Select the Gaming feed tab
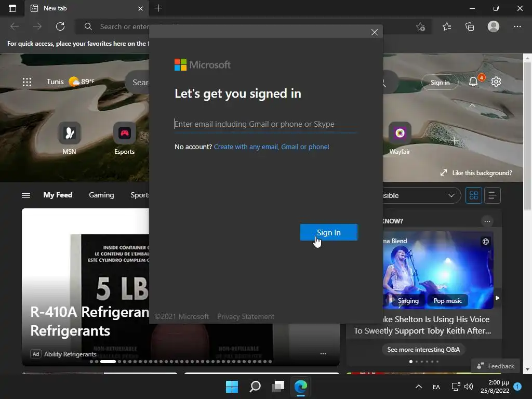 (x=101, y=195)
